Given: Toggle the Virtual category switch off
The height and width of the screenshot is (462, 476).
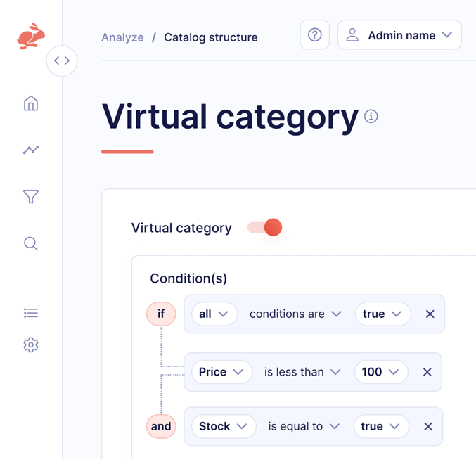Looking at the screenshot, I should pos(265,227).
